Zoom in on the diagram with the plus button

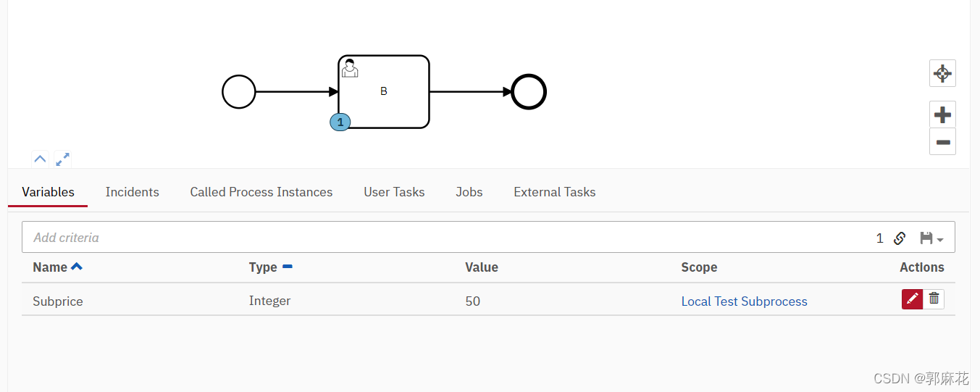[x=942, y=114]
